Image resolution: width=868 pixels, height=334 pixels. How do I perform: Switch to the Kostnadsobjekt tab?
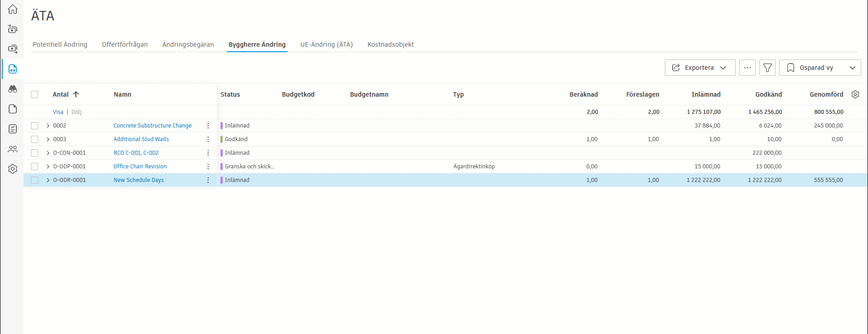391,44
